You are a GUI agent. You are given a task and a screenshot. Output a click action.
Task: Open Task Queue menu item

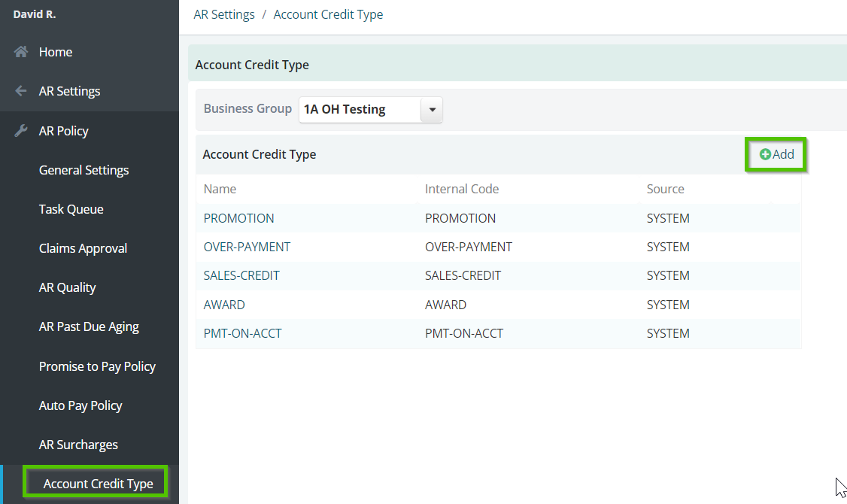[x=71, y=209]
